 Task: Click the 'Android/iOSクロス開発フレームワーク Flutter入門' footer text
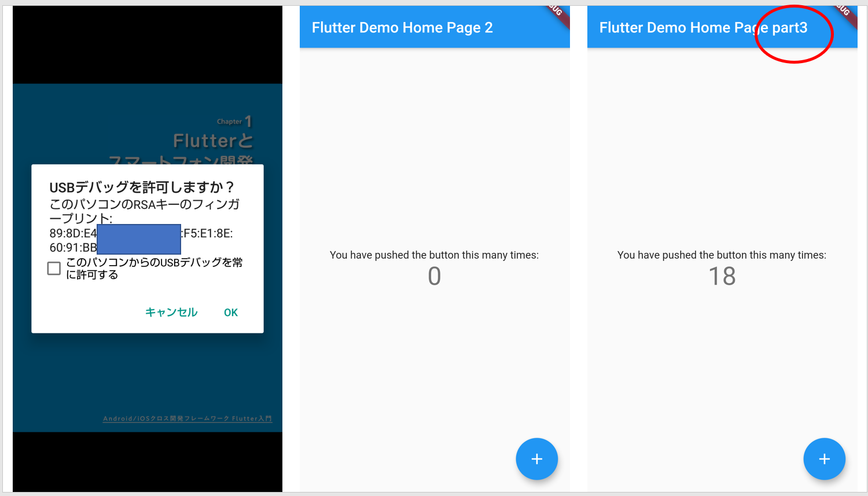187,418
